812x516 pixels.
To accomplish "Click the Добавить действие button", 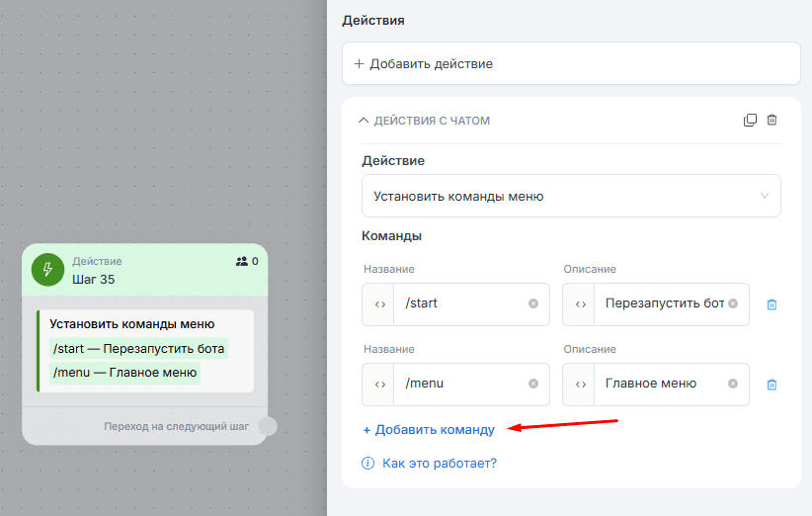I will (x=571, y=63).
